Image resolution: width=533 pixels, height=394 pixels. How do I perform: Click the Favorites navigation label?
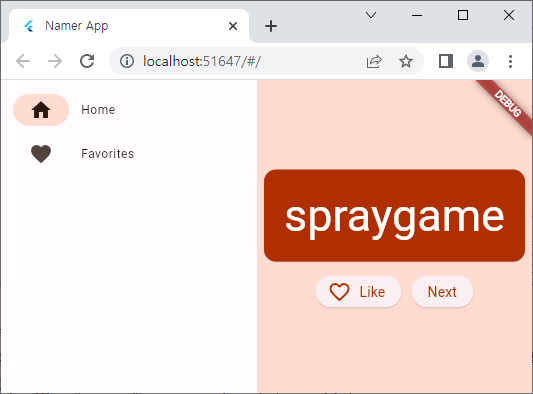point(107,154)
